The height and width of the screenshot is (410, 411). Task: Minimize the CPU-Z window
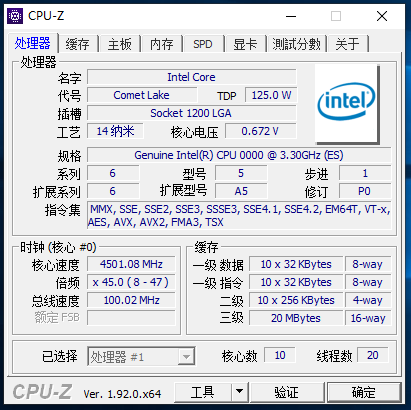click(291, 16)
